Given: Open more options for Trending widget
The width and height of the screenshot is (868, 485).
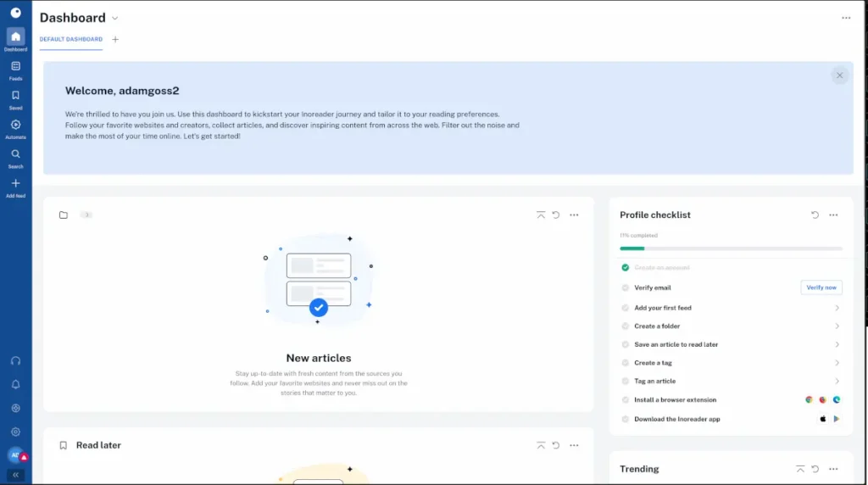Looking at the screenshot, I should [833, 469].
